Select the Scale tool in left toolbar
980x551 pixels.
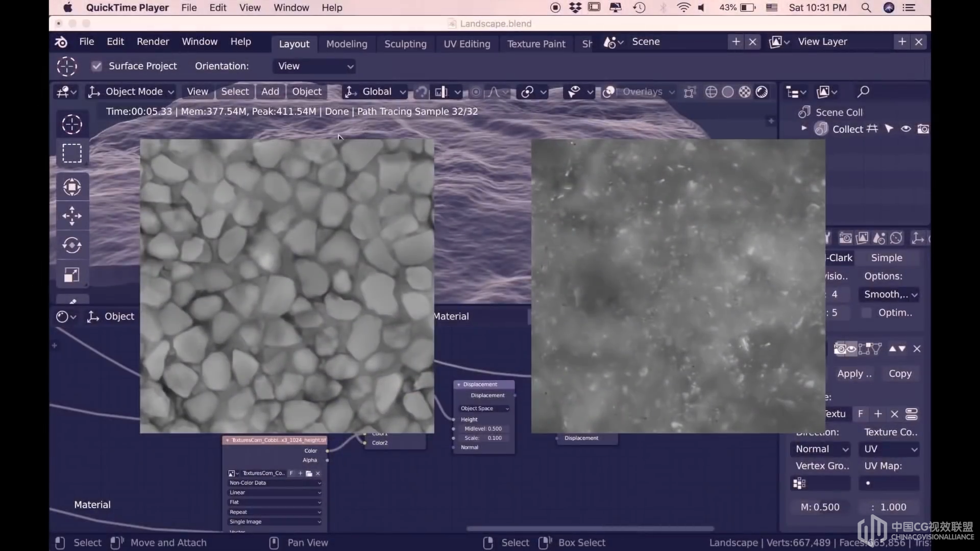click(72, 275)
